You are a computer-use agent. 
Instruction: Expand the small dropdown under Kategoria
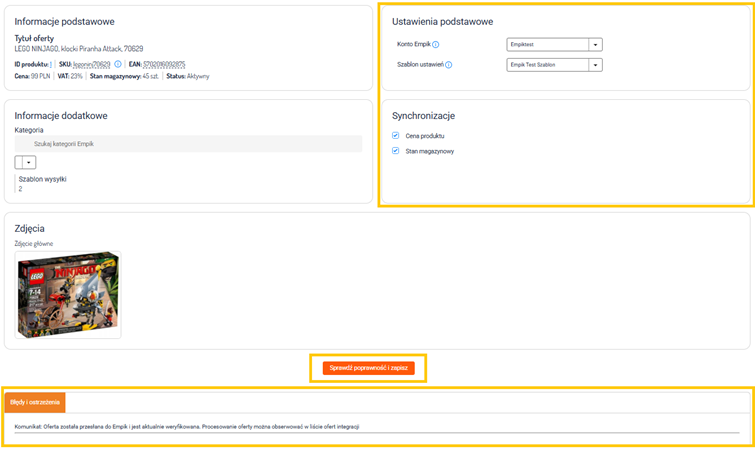(x=29, y=162)
